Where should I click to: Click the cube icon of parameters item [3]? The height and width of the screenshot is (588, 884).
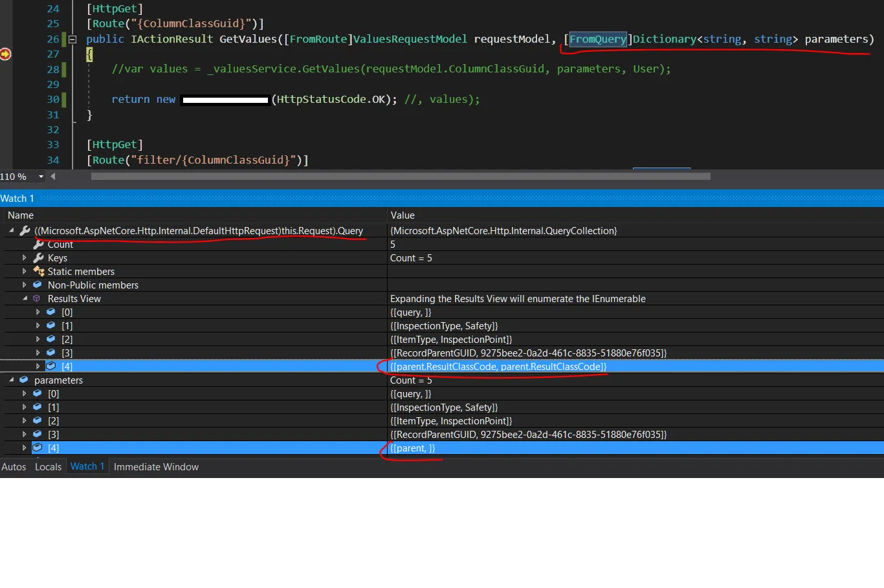38,435
